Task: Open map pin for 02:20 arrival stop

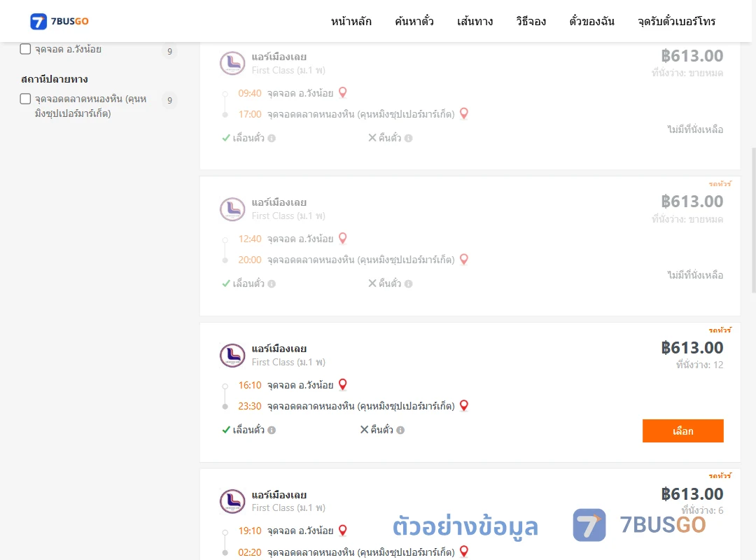Action: [x=464, y=552]
